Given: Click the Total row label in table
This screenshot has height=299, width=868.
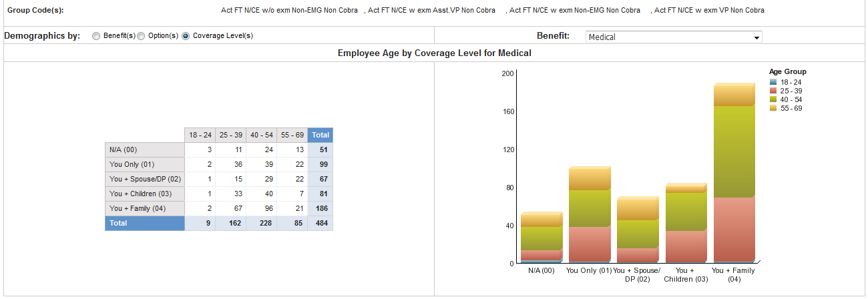Looking at the screenshot, I should pos(144,224).
